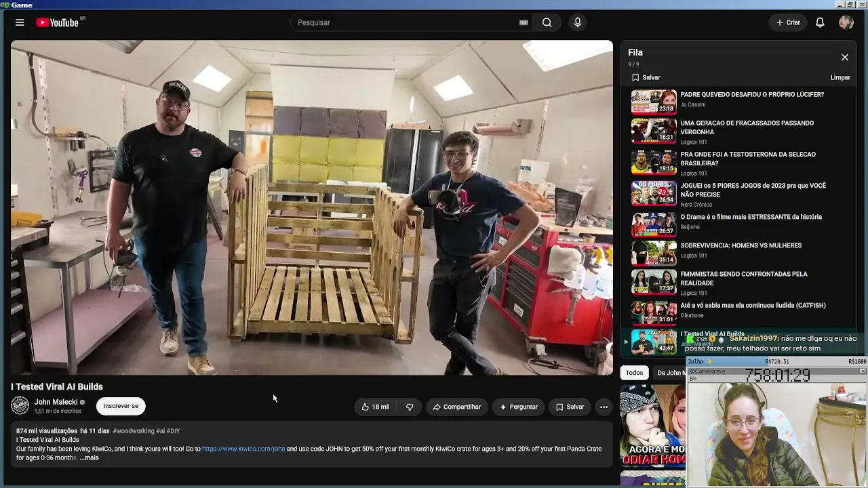Share video using Compartilhar
868x488 pixels.
tap(456, 407)
